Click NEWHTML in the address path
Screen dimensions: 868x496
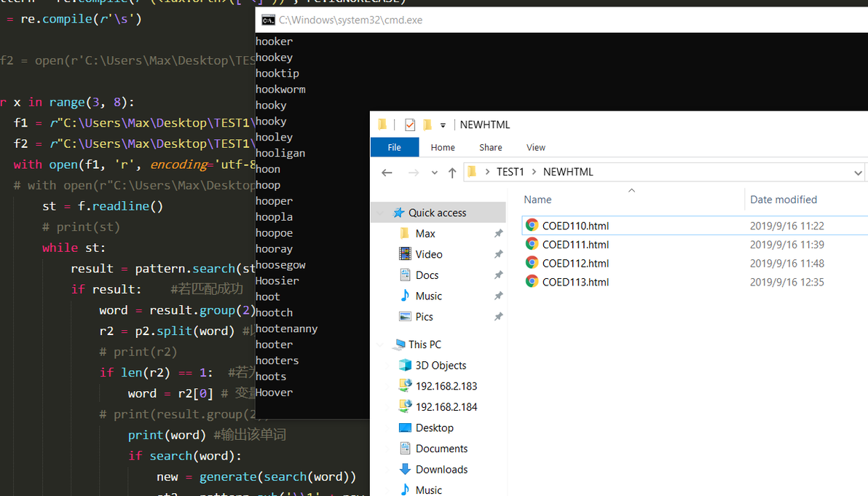click(568, 172)
